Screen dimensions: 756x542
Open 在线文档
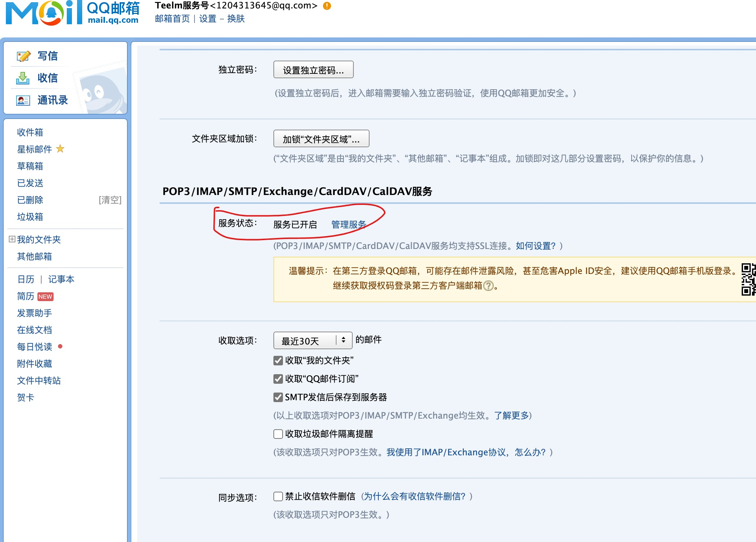(34, 330)
